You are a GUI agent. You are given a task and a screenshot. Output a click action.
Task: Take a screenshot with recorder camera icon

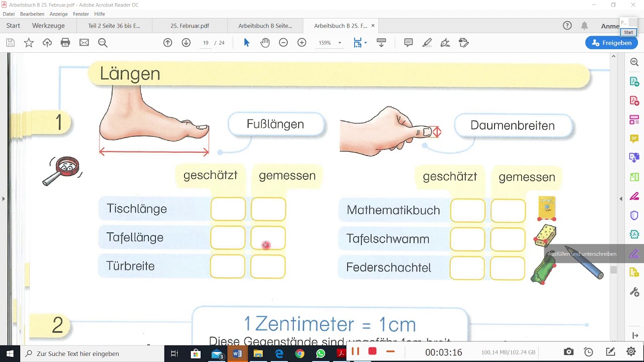pyautogui.click(x=569, y=352)
